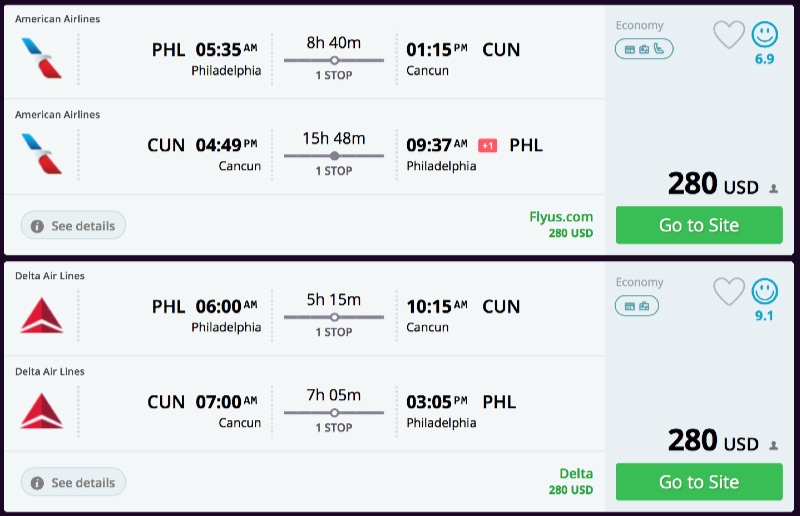Open the Delta 280 USD provider link
The width and height of the screenshot is (800, 516).
570,481
